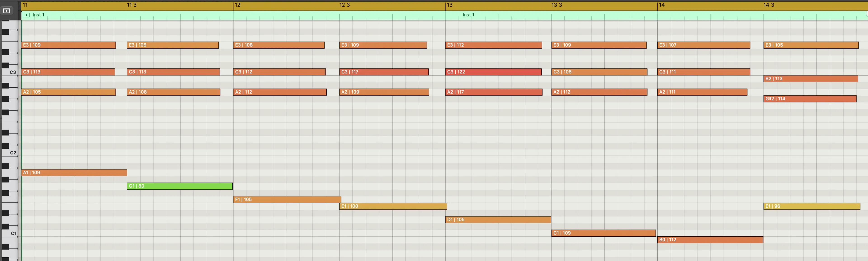Select the green G1 note with velocity 80
This screenshot has height=261, width=868.
tap(180, 186)
